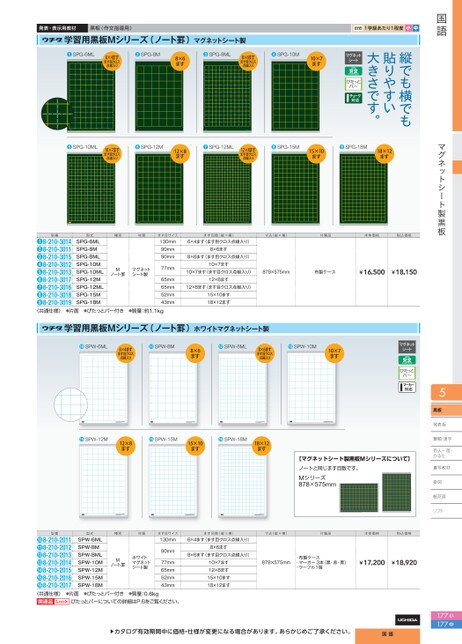The height and width of the screenshot is (644, 462).
Task: Click the orange 12×8ます badge on SPW-12M
Action: (126, 446)
